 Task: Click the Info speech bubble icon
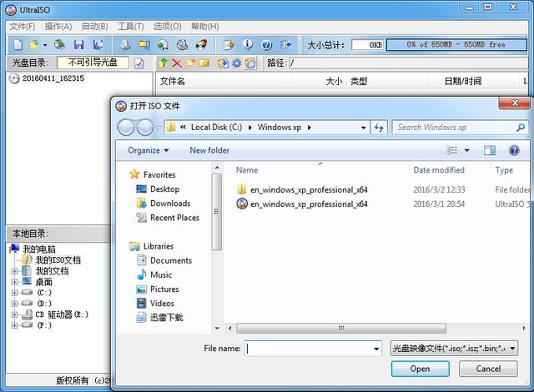pos(248,44)
